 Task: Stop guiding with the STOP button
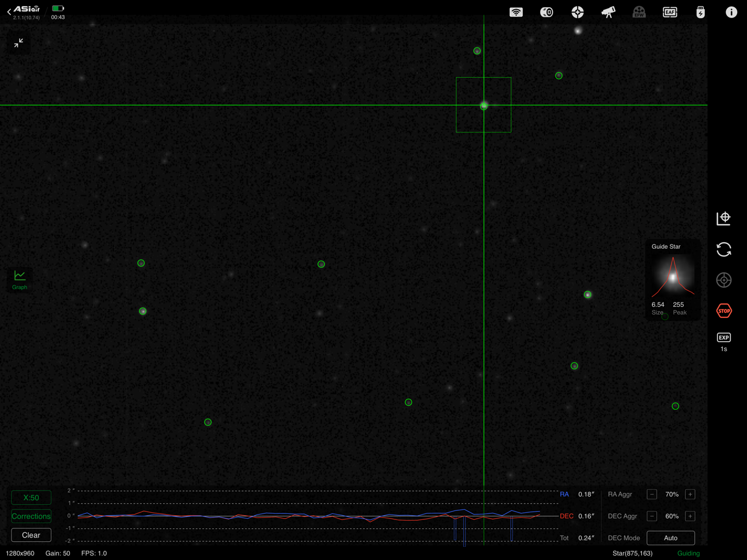pos(723,311)
